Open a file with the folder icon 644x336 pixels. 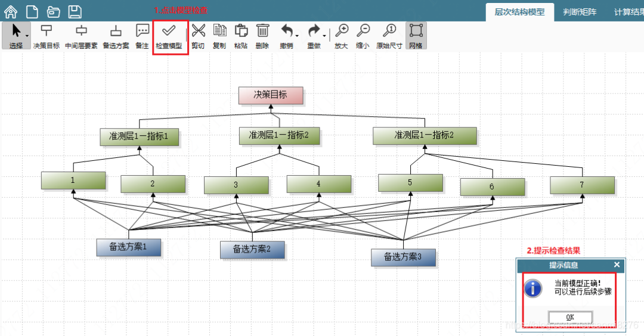(54, 12)
